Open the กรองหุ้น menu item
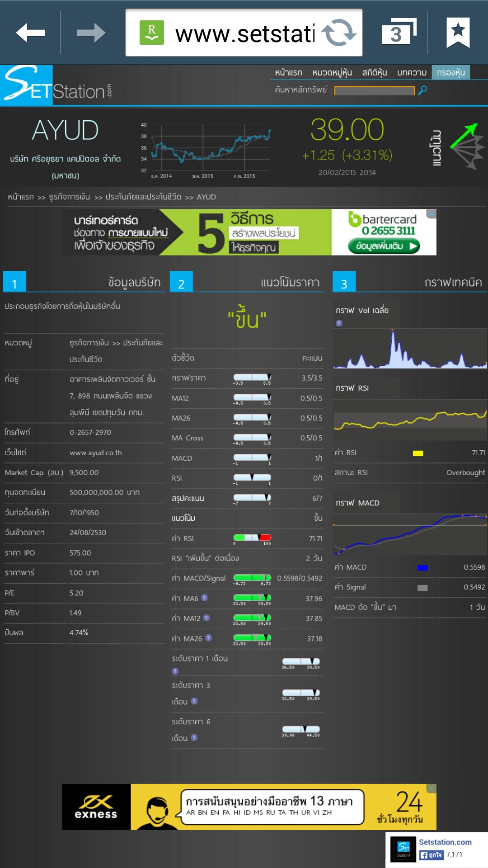 (x=451, y=72)
